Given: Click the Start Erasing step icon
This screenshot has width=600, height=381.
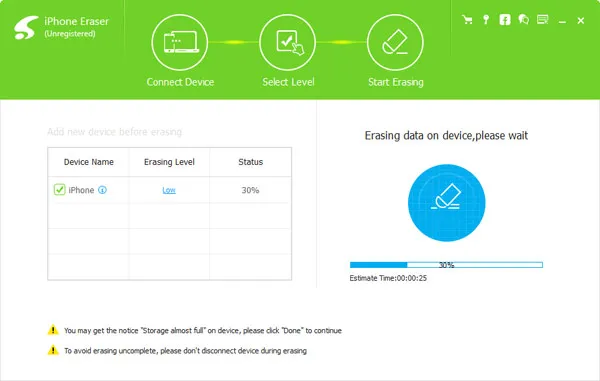Looking at the screenshot, I should 395,42.
